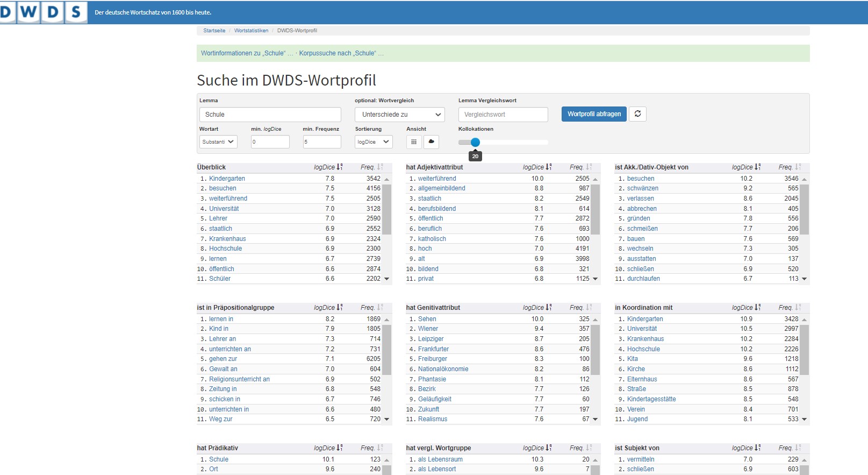
Task: Open Kindertagesstätte link in Koordination table
Action: pyautogui.click(x=651, y=399)
